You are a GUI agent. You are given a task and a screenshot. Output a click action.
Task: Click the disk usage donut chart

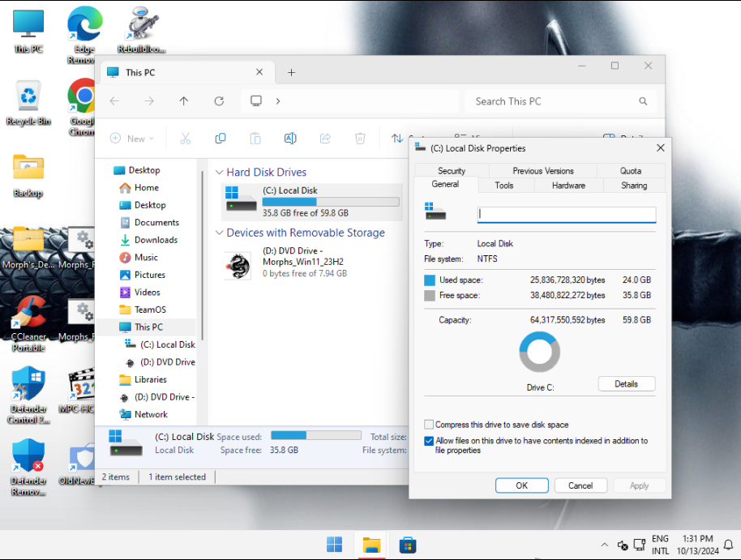point(540,352)
